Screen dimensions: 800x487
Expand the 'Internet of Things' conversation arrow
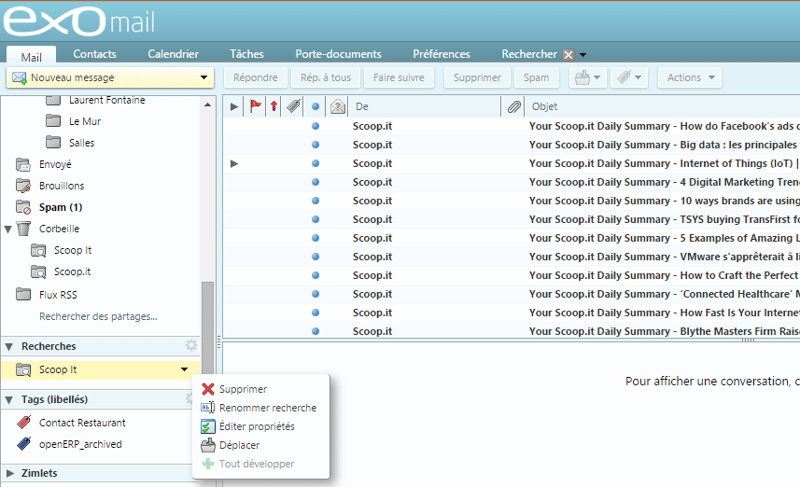click(x=234, y=164)
